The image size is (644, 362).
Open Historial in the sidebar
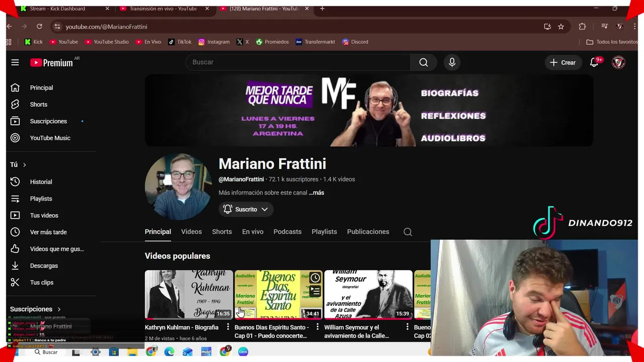[41, 182]
